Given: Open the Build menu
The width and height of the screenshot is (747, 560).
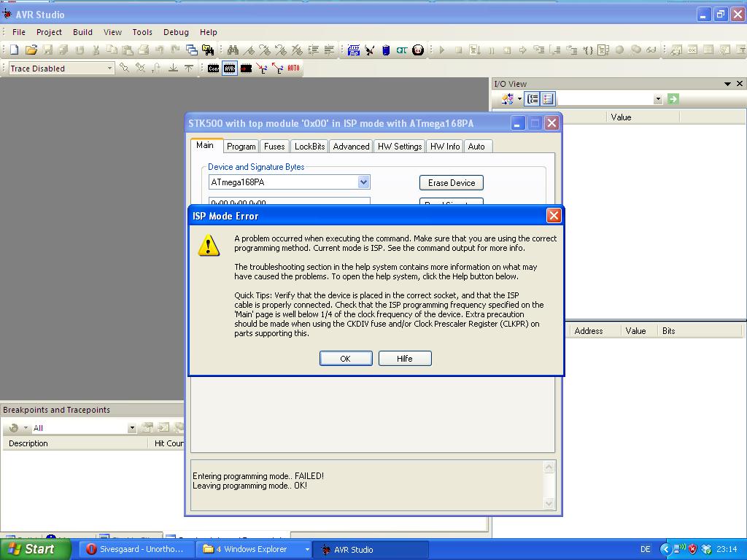Looking at the screenshot, I should [x=82, y=32].
